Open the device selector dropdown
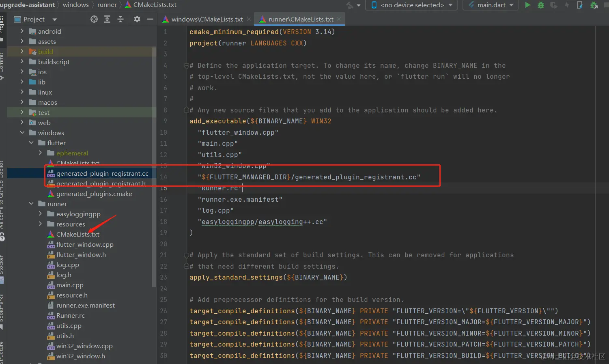Image resolution: width=609 pixels, height=364 pixels. pos(412,5)
